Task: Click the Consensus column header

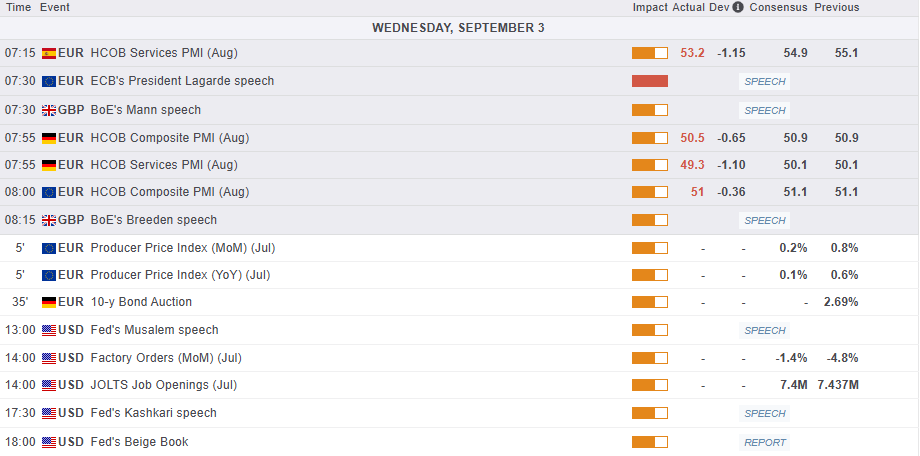Action: tap(779, 7)
